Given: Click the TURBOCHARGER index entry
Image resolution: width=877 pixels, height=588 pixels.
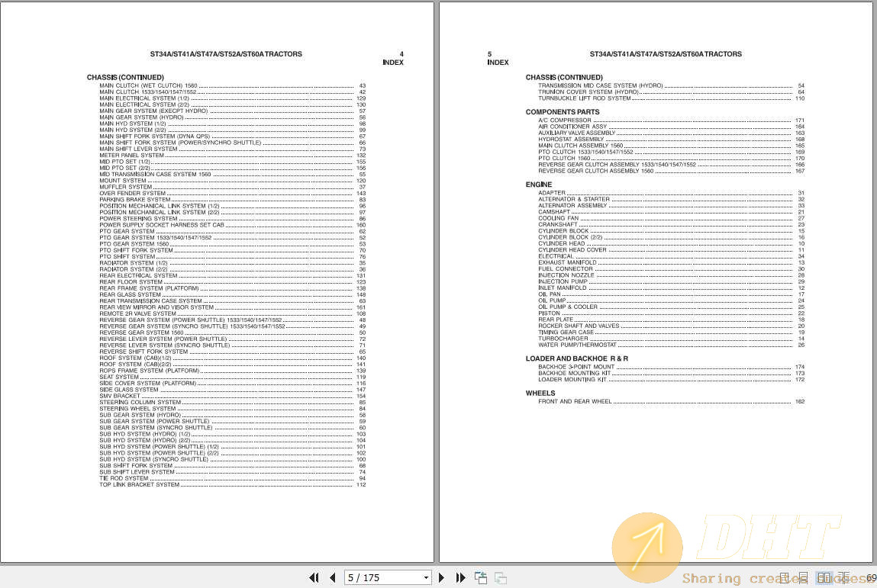Looking at the screenshot, I should point(563,339).
